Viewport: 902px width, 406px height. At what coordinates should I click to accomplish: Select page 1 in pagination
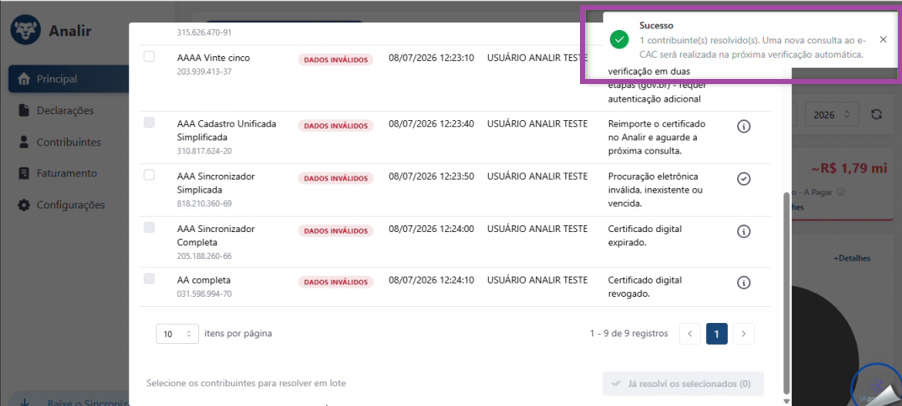coord(717,334)
